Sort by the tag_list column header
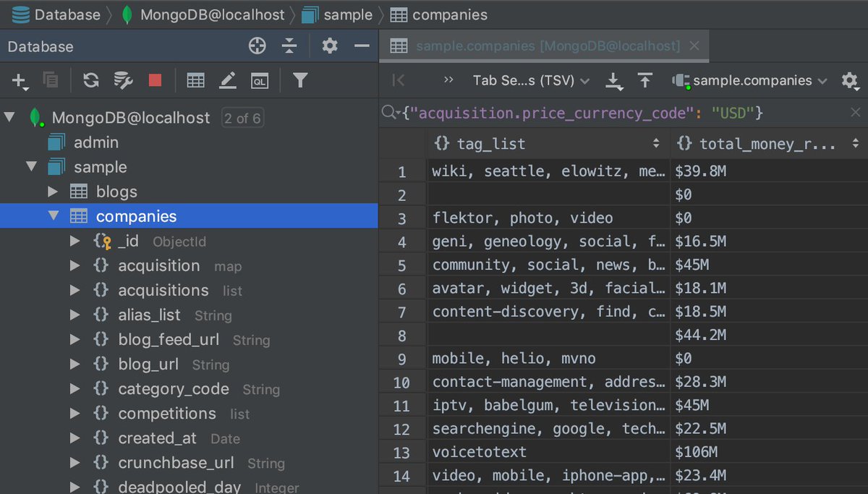The image size is (868, 494). tap(549, 143)
